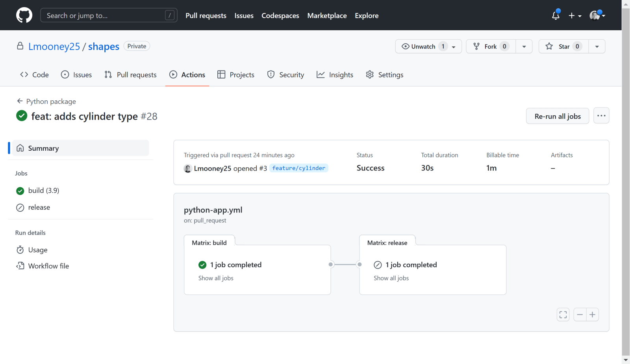Click Re-run all jobs
The image size is (630, 364).
[x=558, y=116]
